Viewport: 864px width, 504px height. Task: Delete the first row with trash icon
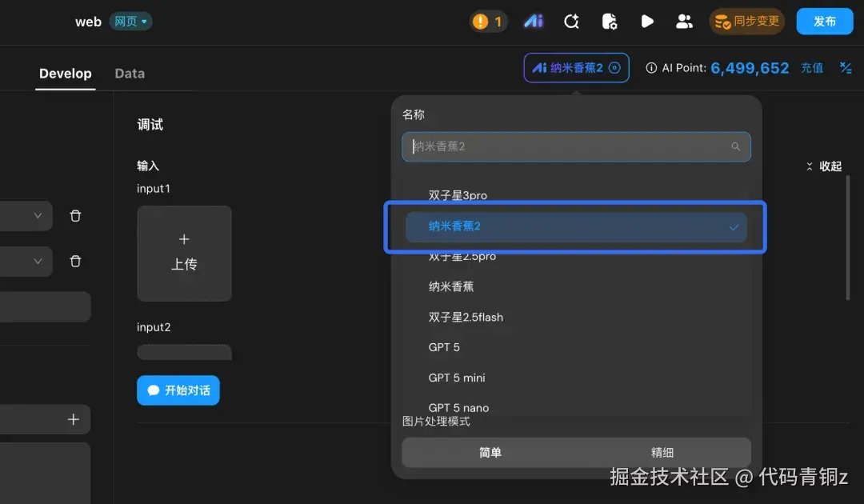pyautogui.click(x=75, y=216)
